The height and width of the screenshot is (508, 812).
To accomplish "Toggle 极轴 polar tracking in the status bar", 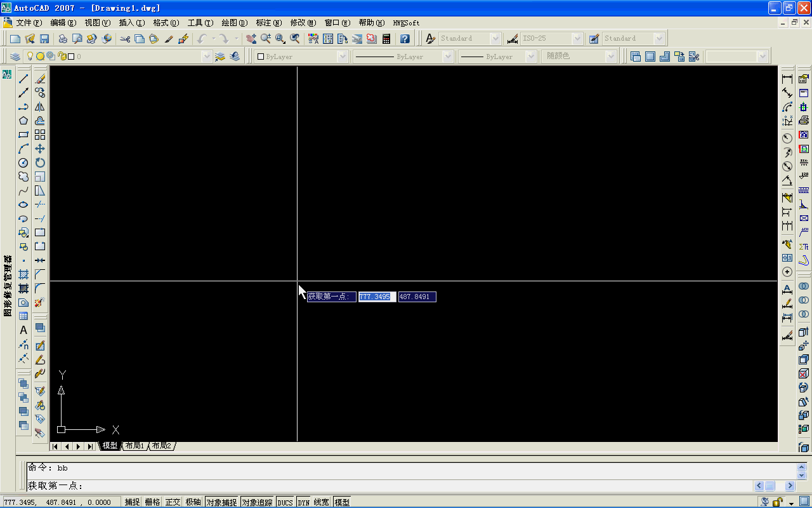I will (x=193, y=502).
